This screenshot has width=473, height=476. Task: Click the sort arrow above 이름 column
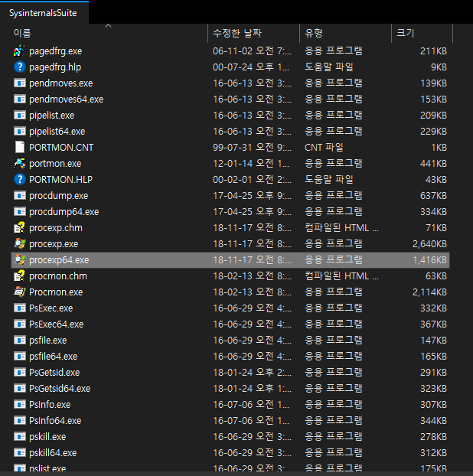(x=108, y=26)
